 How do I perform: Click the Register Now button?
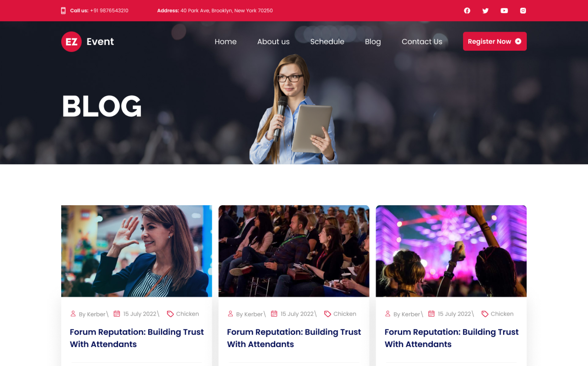click(495, 41)
